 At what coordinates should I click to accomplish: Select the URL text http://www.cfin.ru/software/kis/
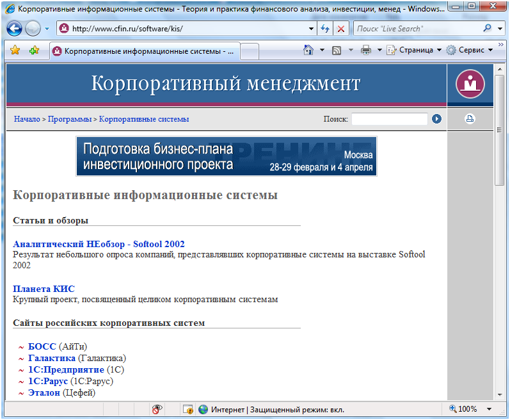click(127, 29)
